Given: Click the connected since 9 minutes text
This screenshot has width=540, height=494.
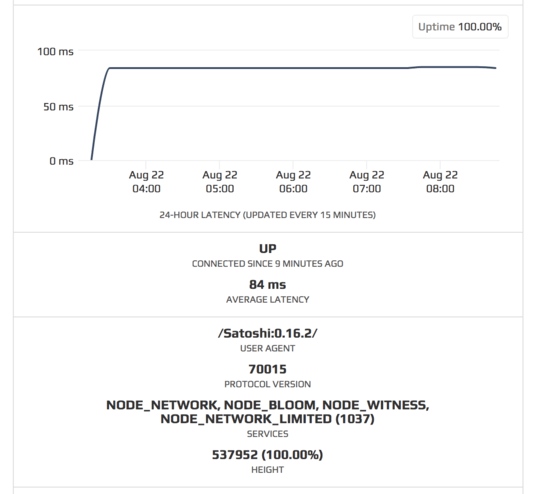Looking at the screenshot, I should [x=268, y=264].
